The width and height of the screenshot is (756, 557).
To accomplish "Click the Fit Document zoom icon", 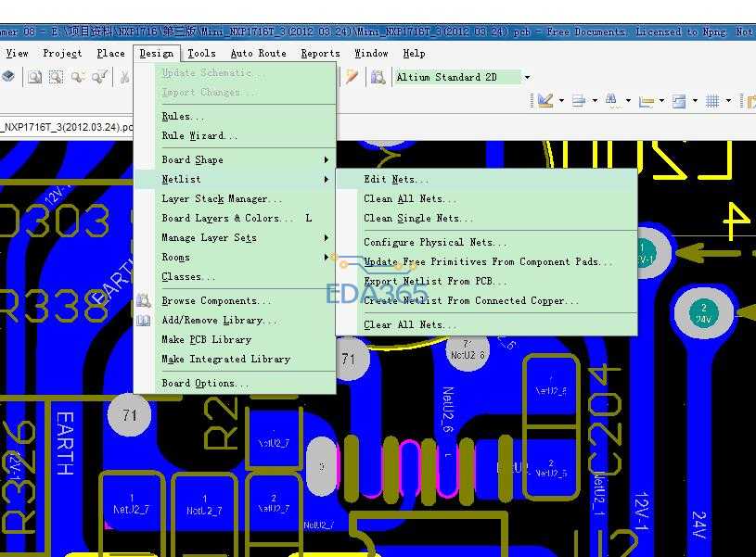I will tap(34, 77).
